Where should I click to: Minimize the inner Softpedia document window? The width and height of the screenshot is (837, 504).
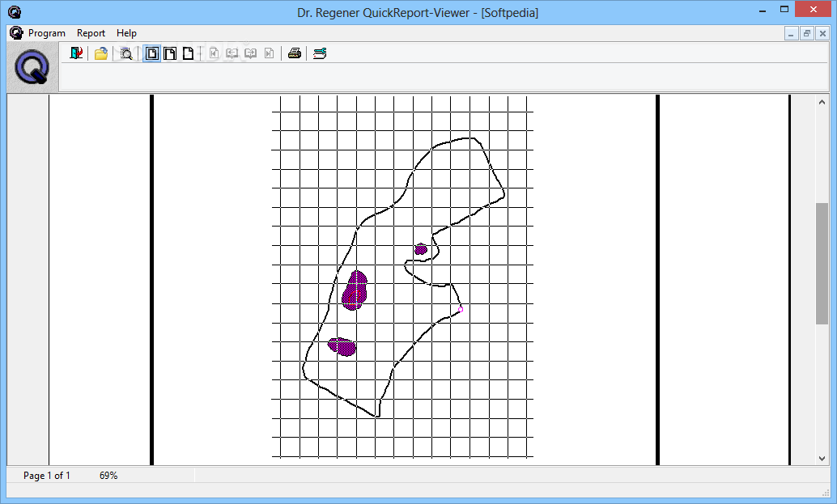coord(791,33)
